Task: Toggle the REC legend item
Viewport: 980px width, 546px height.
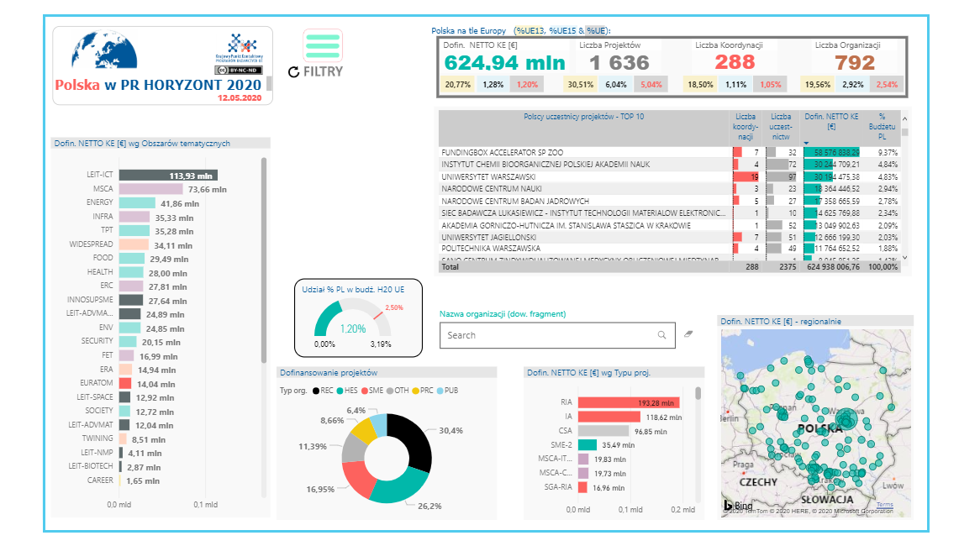Action: tap(324, 391)
